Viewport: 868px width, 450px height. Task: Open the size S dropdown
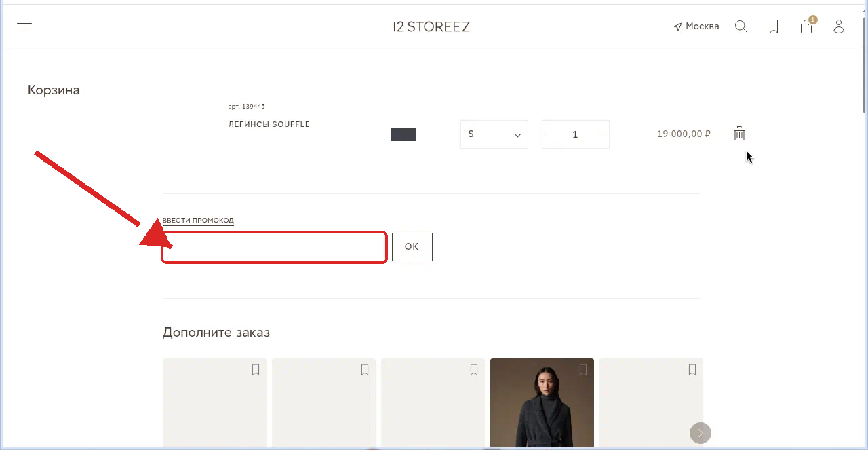coord(494,134)
